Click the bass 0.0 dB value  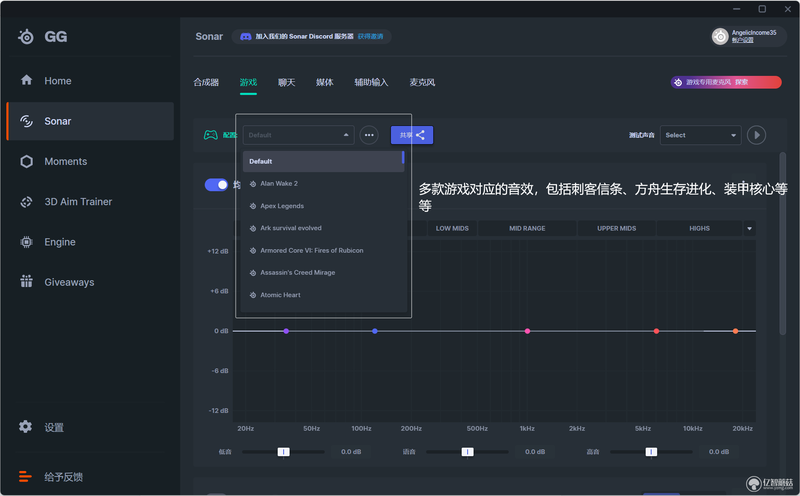point(351,452)
